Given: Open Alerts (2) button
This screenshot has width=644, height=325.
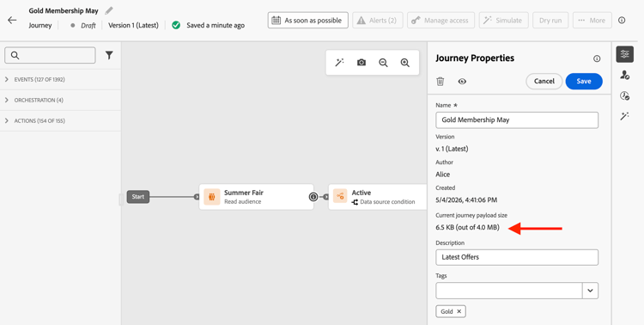Looking at the screenshot, I should [378, 20].
